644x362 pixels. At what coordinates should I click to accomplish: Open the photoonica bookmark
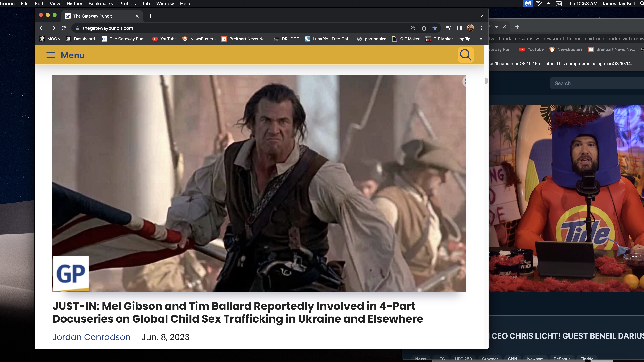[x=371, y=39]
